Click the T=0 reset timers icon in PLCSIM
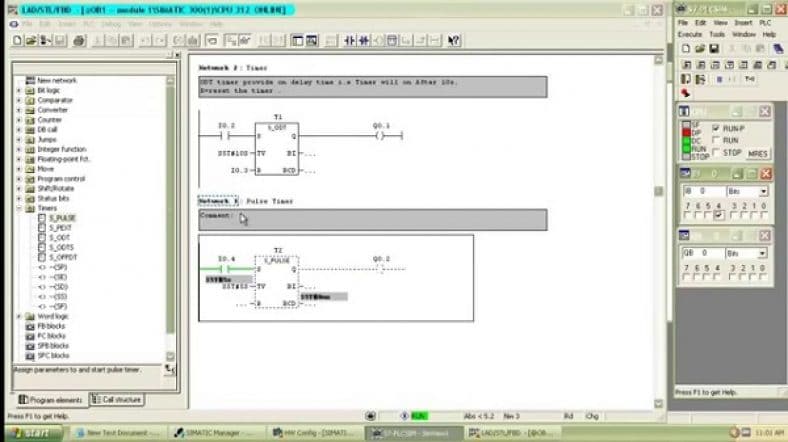This screenshot has width=788, height=442. click(749, 79)
